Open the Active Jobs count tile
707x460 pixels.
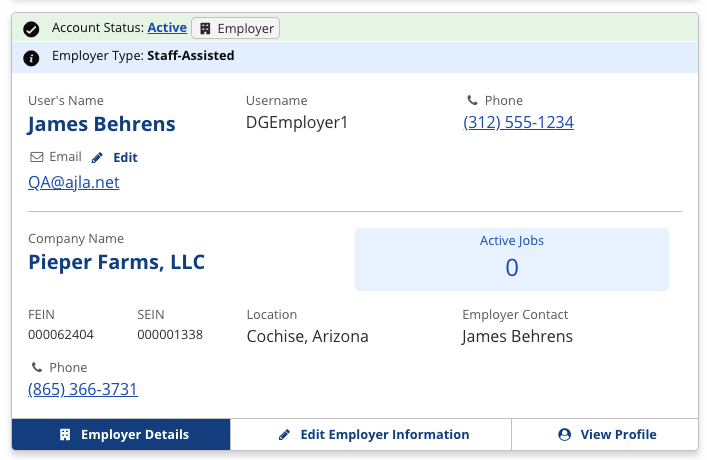[x=512, y=259]
